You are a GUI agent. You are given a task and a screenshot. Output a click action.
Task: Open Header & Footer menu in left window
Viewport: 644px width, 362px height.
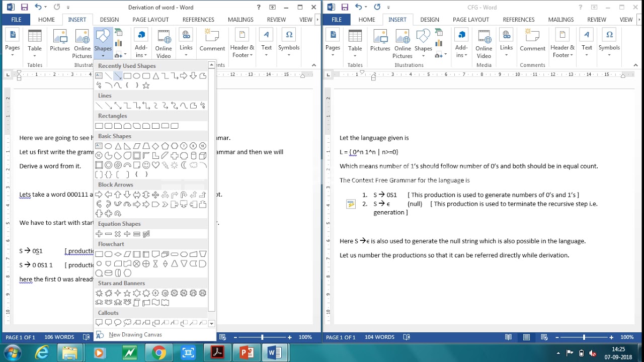coord(242,44)
